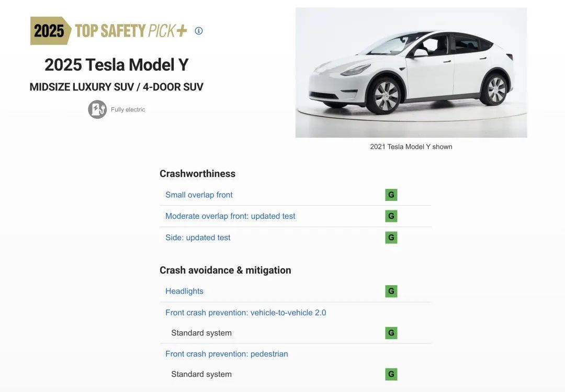Click the Crashworthiness section heading
Image resolution: width=565 pixels, height=392 pixels.
pos(197,174)
